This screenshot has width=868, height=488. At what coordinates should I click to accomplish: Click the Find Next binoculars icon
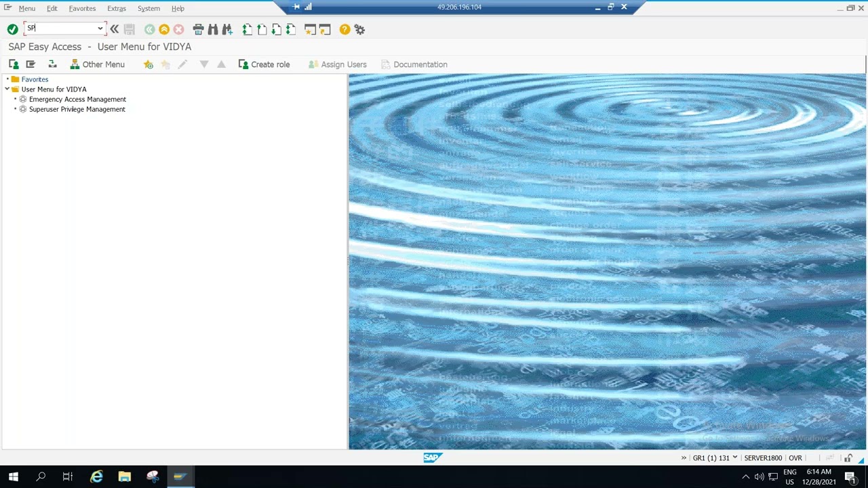click(x=227, y=29)
